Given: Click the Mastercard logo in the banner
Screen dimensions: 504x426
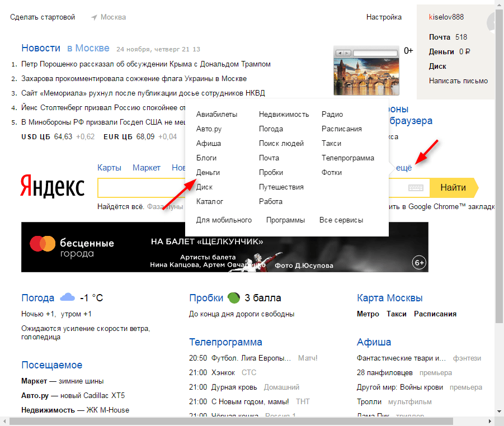Looking at the screenshot, I should [43, 244].
